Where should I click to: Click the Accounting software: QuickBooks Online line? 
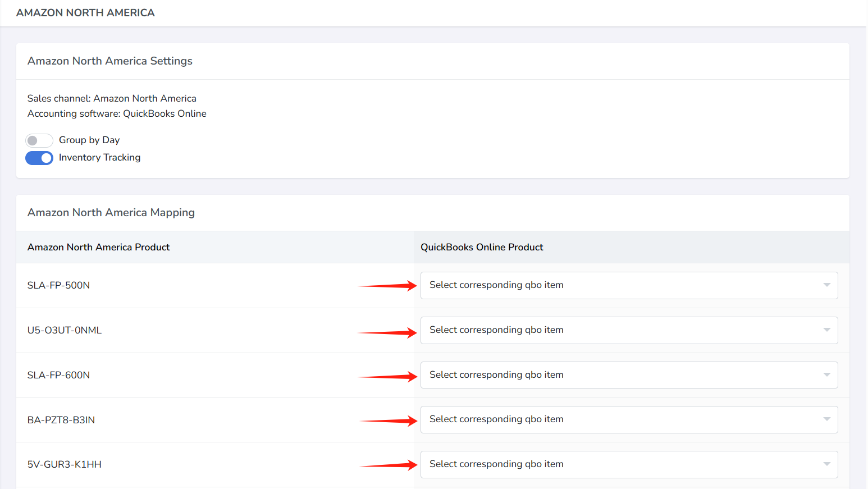[117, 113]
